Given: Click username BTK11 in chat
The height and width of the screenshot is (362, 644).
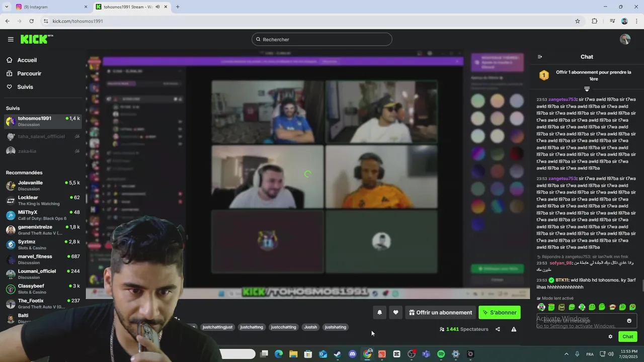Looking at the screenshot, I should tap(562, 280).
